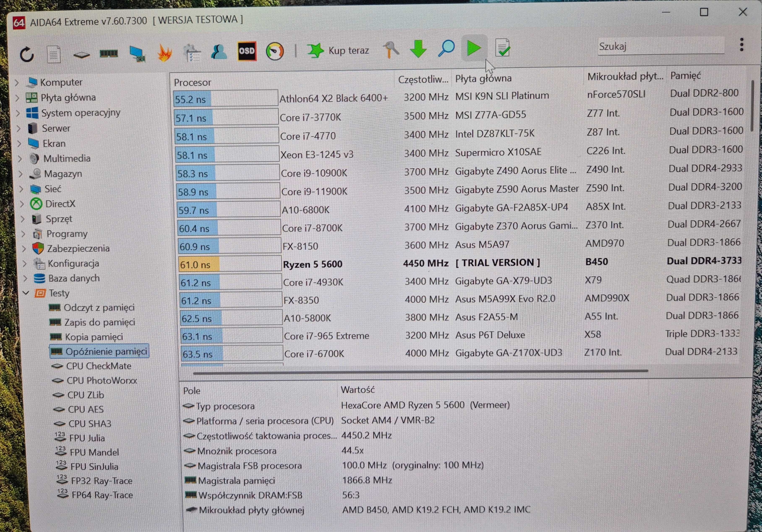762x532 pixels.
Task: Expand the Płyta główna tree node
Action: coord(18,98)
